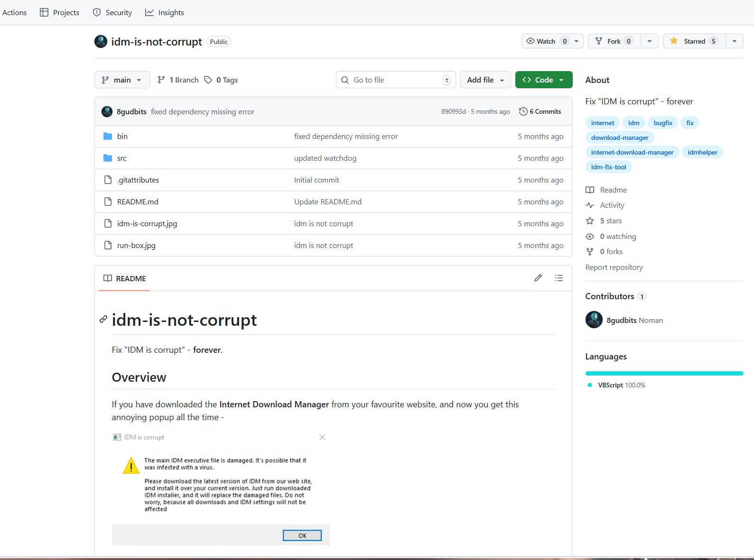Click the README tab header
The image size is (754, 560).
coord(125,278)
